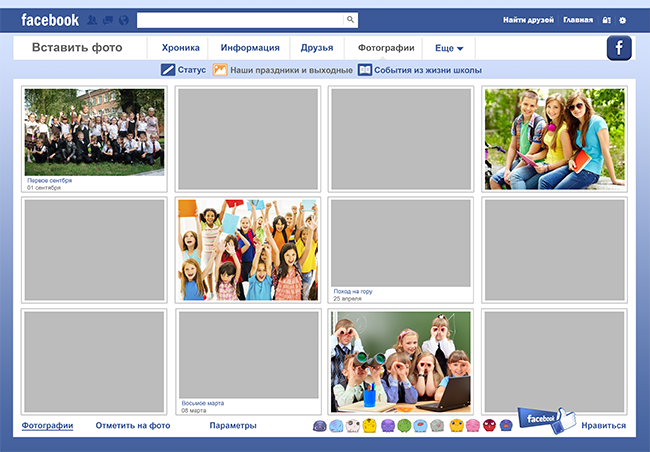Image resolution: width=650 pixels, height=452 pixels.
Task: Click 'Отметить на фото' link
Action: pyautogui.click(x=133, y=426)
